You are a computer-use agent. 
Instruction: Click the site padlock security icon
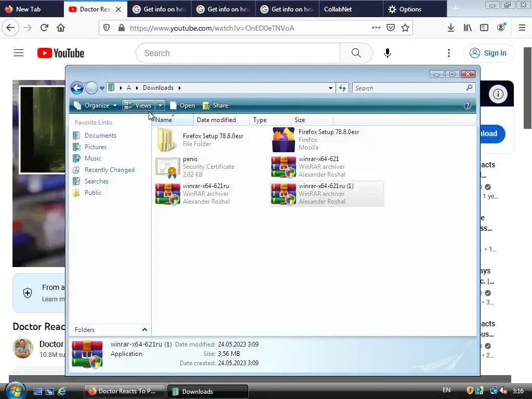click(x=122, y=28)
